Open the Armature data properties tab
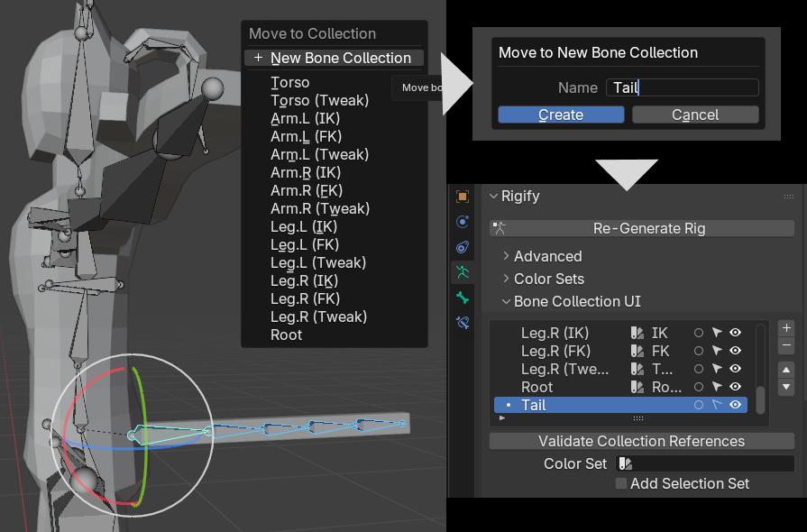Screen dimensions: 807x532 [463, 271]
